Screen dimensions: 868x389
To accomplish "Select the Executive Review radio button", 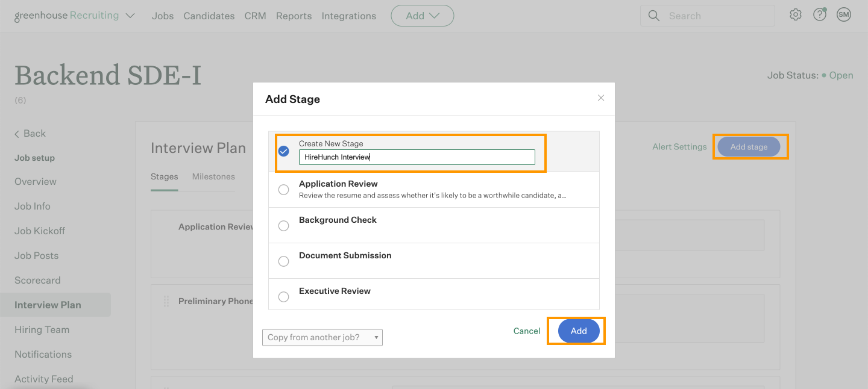I will click(x=283, y=297).
